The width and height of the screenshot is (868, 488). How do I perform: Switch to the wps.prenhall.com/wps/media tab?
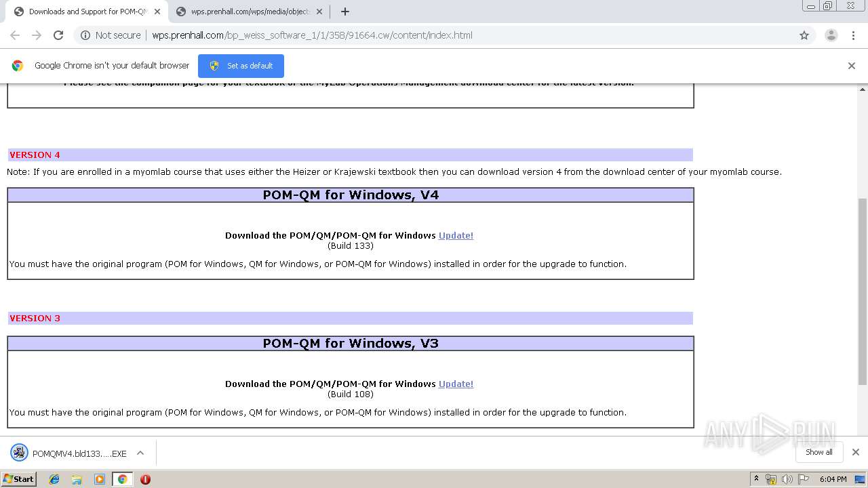coord(248,12)
